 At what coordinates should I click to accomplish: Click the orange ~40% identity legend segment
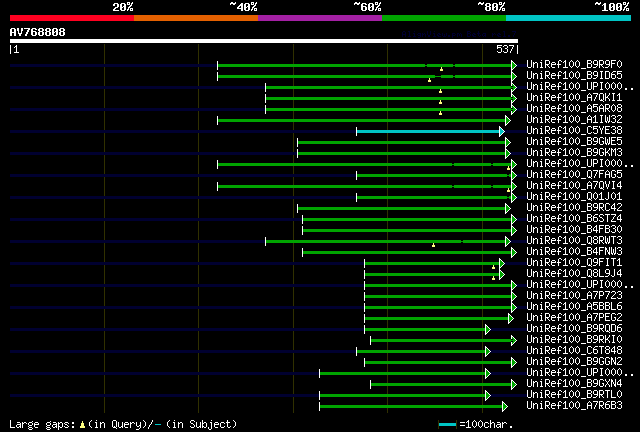click(196, 18)
